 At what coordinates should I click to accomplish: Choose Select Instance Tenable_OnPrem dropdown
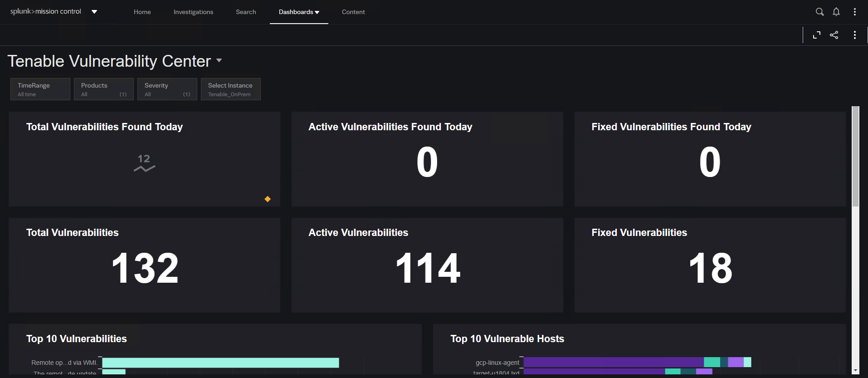pos(230,89)
